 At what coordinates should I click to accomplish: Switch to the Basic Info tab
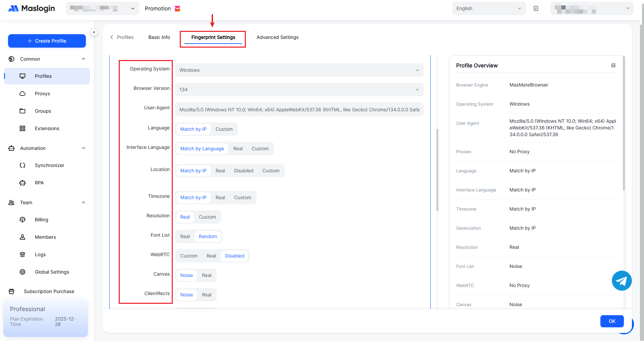pyautogui.click(x=159, y=37)
